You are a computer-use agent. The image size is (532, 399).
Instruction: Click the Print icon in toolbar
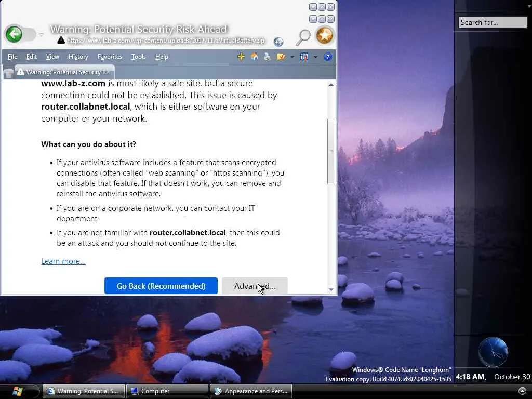[268, 57]
